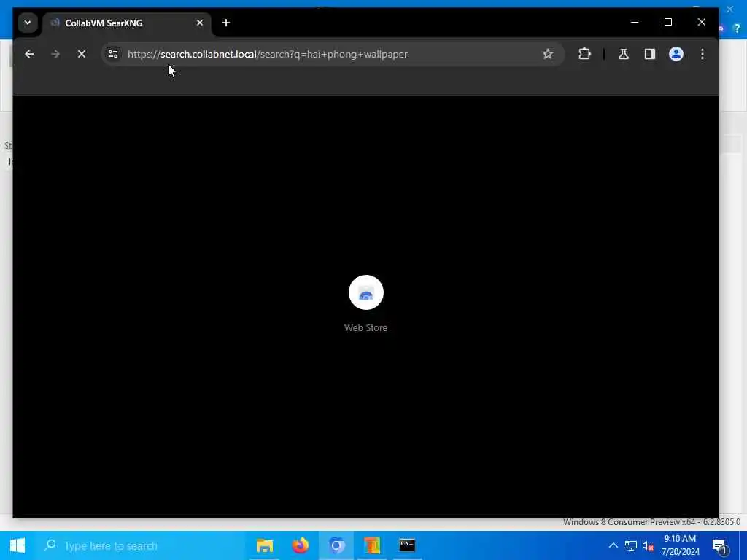Viewport: 747px width, 560px height.
Task: Open the Windows Start menu
Action: coord(18,545)
